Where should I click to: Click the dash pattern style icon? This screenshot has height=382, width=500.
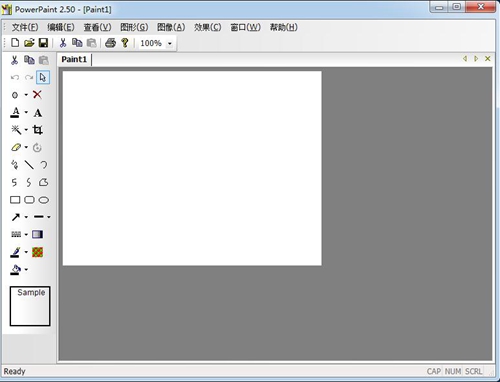click(16, 234)
